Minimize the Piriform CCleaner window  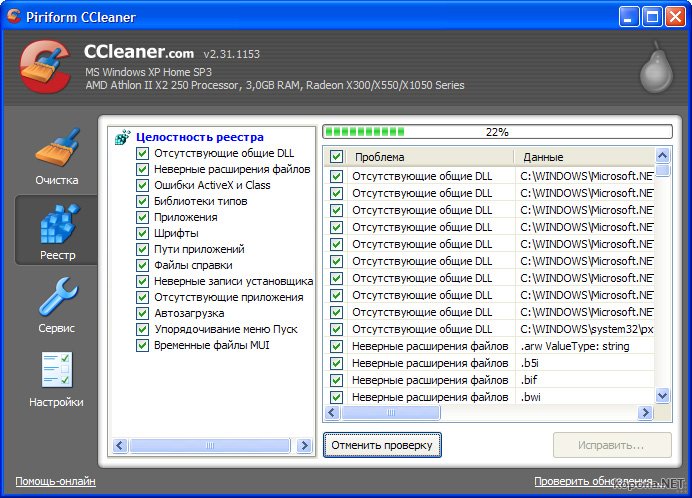tap(628, 17)
